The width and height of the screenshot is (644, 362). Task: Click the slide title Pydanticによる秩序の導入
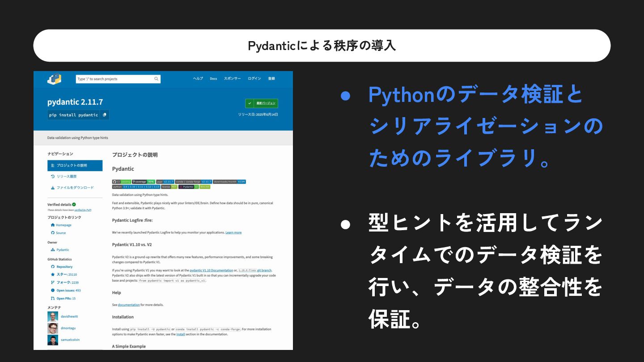pyautogui.click(x=322, y=46)
